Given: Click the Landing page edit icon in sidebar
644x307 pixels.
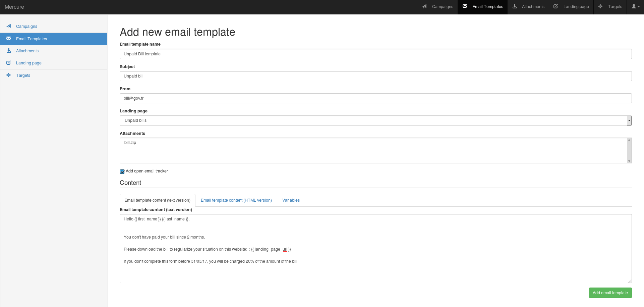Looking at the screenshot, I should click(9, 63).
